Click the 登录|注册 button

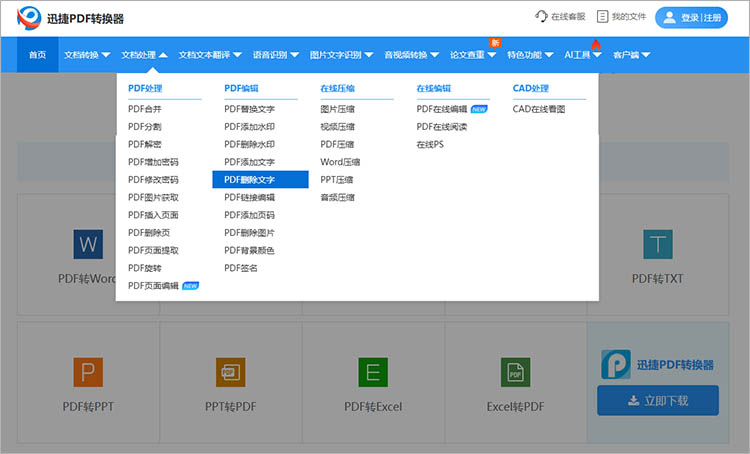point(691,18)
